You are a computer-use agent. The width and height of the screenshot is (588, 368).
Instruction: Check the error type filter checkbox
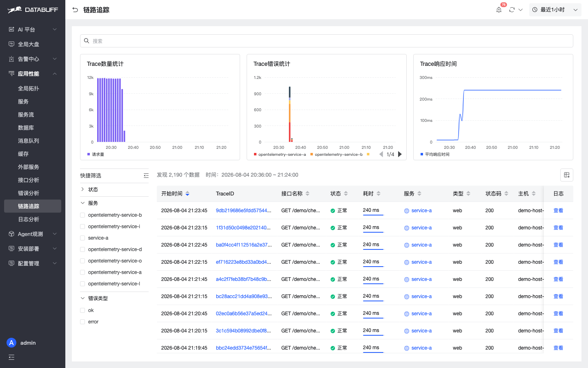click(x=82, y=322)
